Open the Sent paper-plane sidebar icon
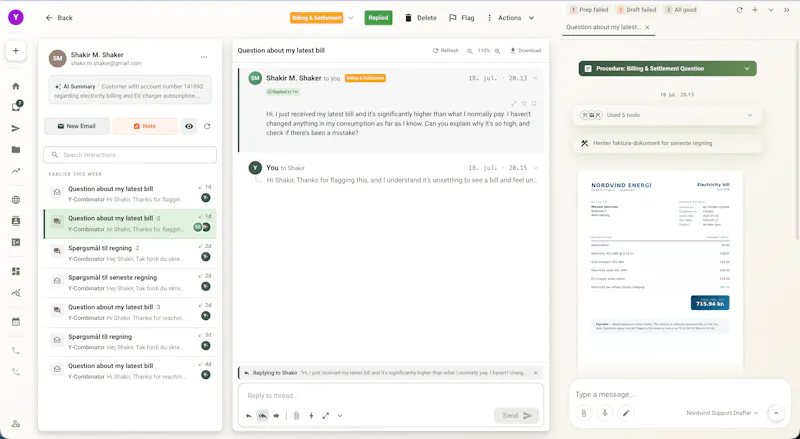The width and height of the screenshot is (800, 439). coord(16,128)
